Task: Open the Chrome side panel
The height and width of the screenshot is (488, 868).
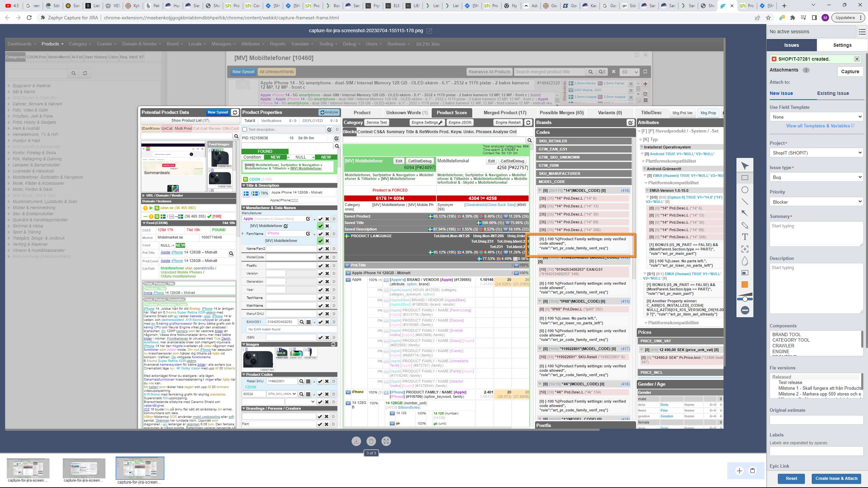Action: coord(814,18)
